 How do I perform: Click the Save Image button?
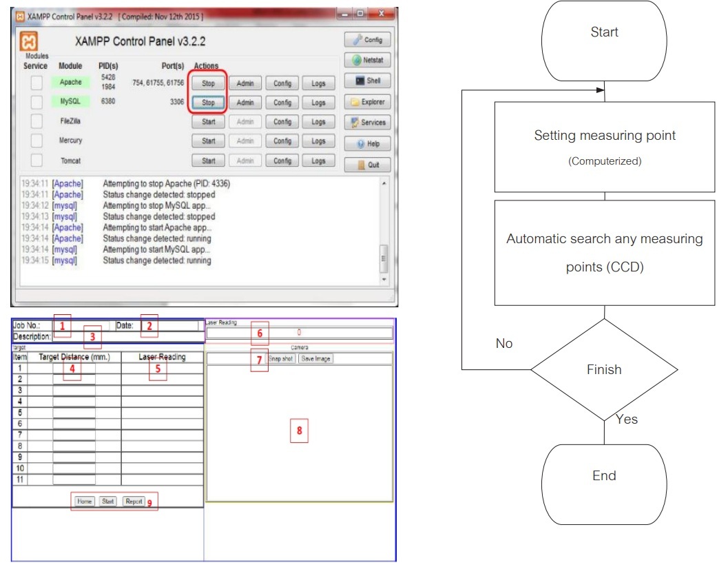(315, 358)
